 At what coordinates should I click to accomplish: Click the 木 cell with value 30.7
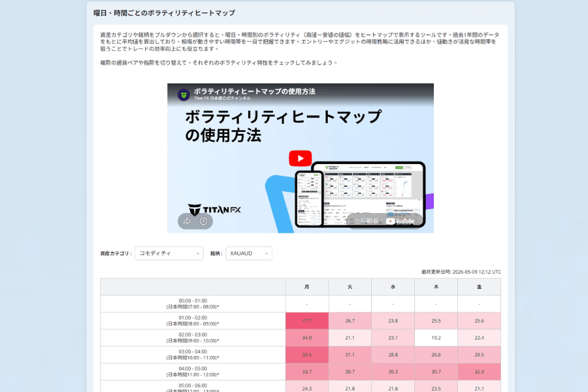click(436, 372)
